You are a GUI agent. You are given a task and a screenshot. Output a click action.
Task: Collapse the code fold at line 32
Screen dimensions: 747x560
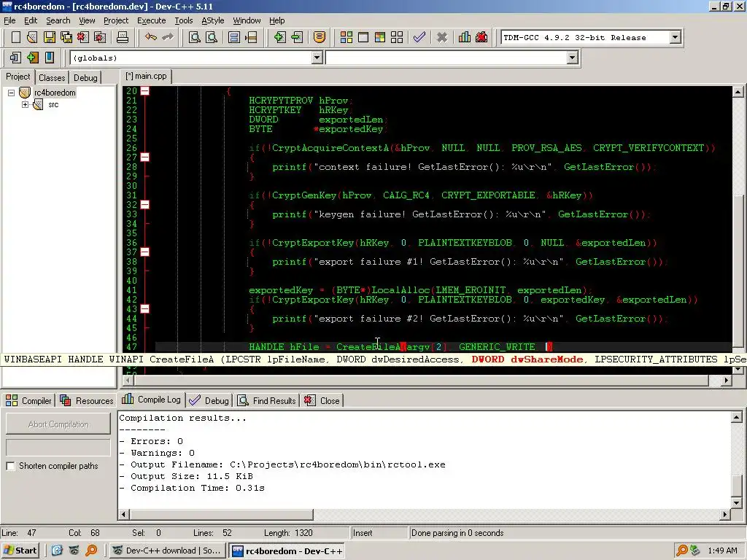145,205
